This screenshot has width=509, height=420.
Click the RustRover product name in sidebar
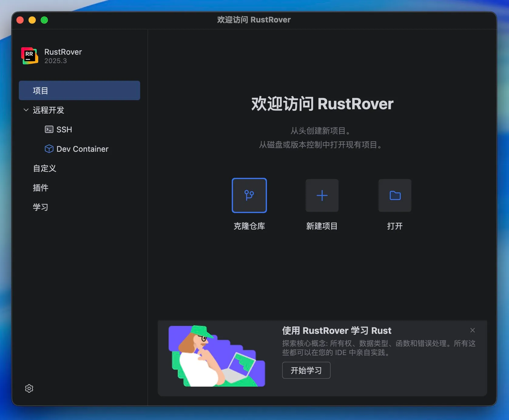coord(63,52)
